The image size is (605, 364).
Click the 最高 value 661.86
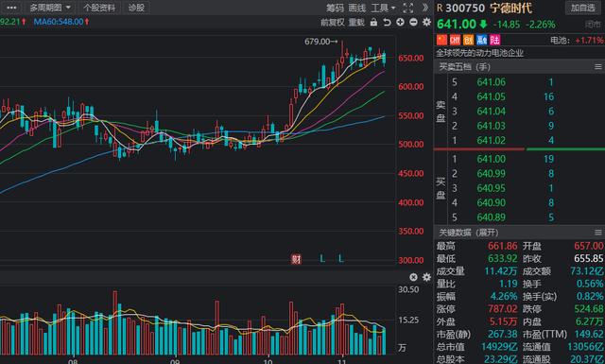[502, 246]
